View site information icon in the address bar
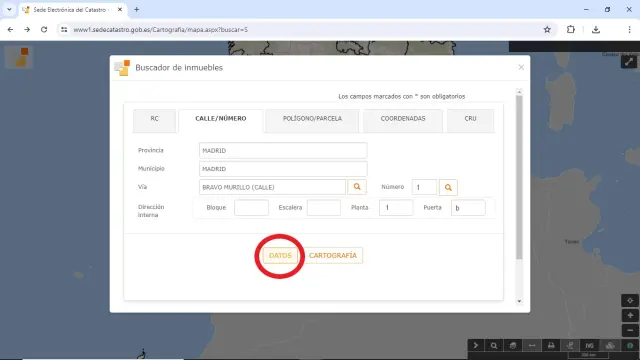The height and width of the screenshot is (360, 640). 64,29
